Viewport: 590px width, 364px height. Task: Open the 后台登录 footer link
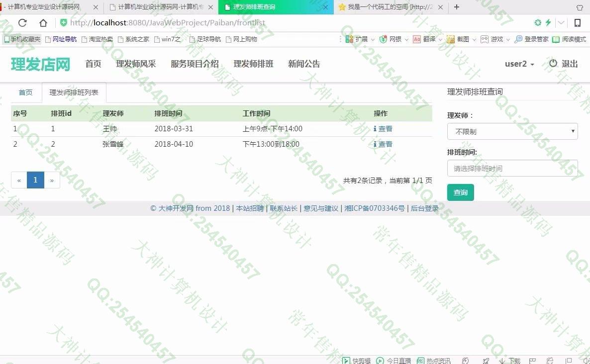[424, 208]
